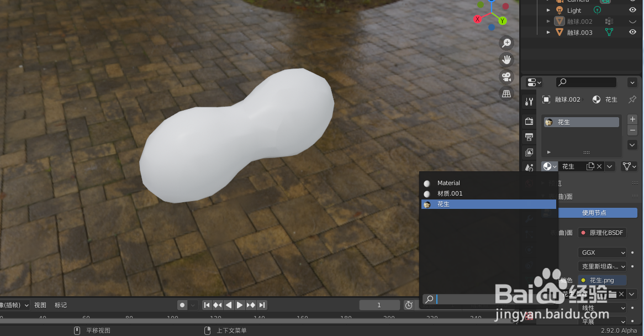This screenshot has height=336, width=644.
Task: Select the Output properties printer icon
Action: click(529, 136)
